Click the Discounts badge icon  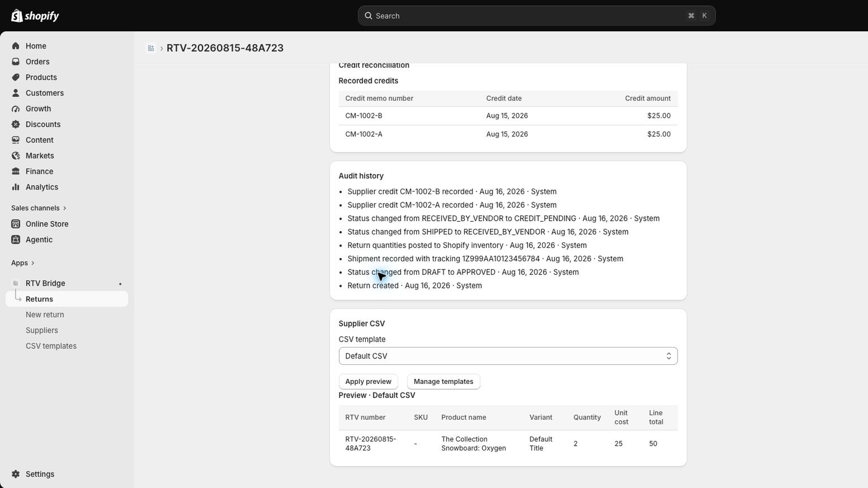16,125
